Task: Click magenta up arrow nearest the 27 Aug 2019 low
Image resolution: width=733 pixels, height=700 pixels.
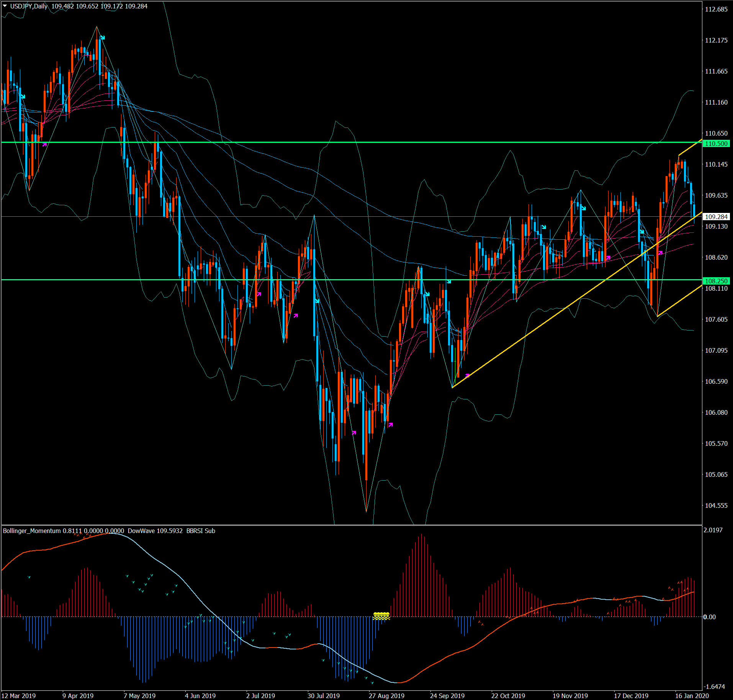Action: pyautogui.click(x=391, y=425)
